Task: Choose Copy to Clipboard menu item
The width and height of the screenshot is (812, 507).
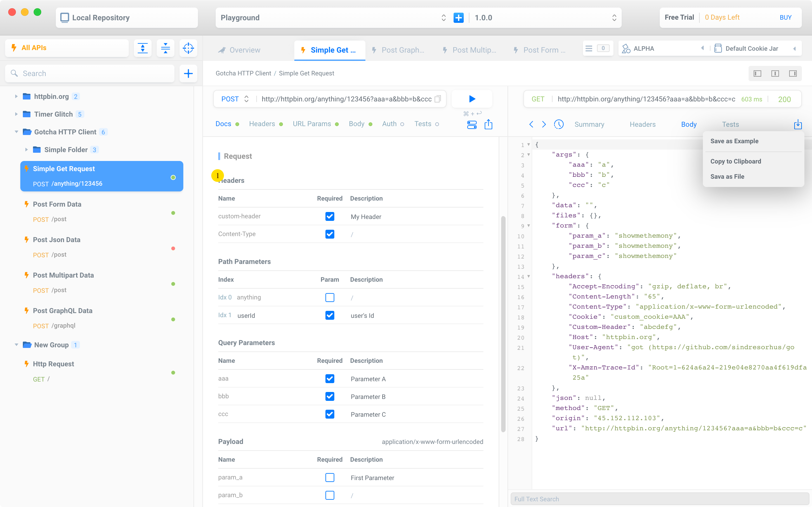Action: 736,161
